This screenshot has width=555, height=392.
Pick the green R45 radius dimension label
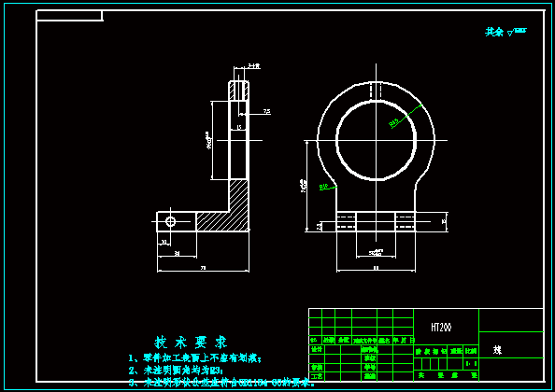(x=394, y=123)
